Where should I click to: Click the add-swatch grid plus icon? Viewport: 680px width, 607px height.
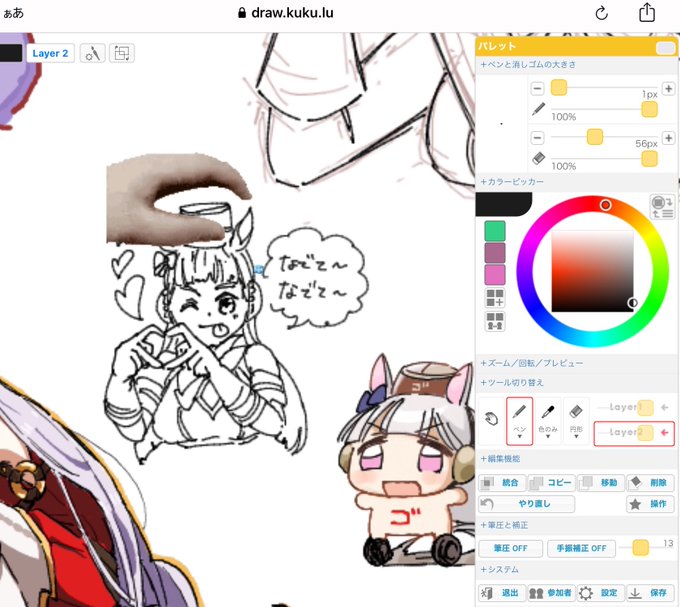pos(495,298)
